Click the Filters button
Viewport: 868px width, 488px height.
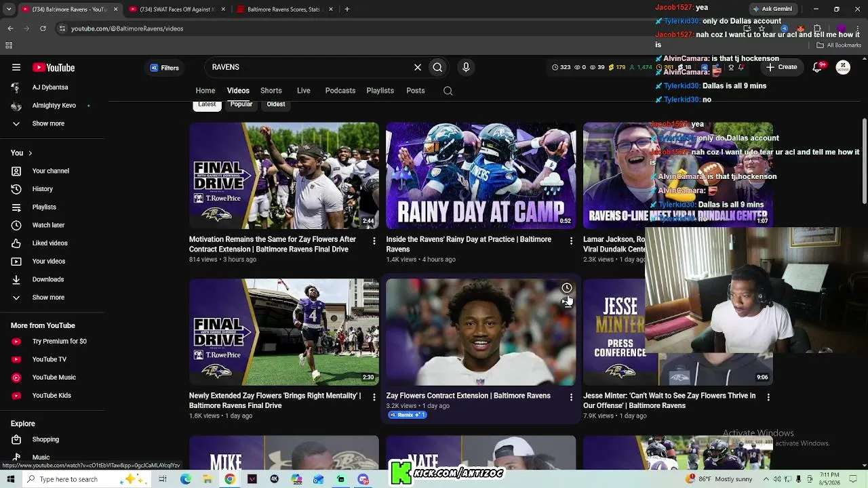[x=165, y=68]
